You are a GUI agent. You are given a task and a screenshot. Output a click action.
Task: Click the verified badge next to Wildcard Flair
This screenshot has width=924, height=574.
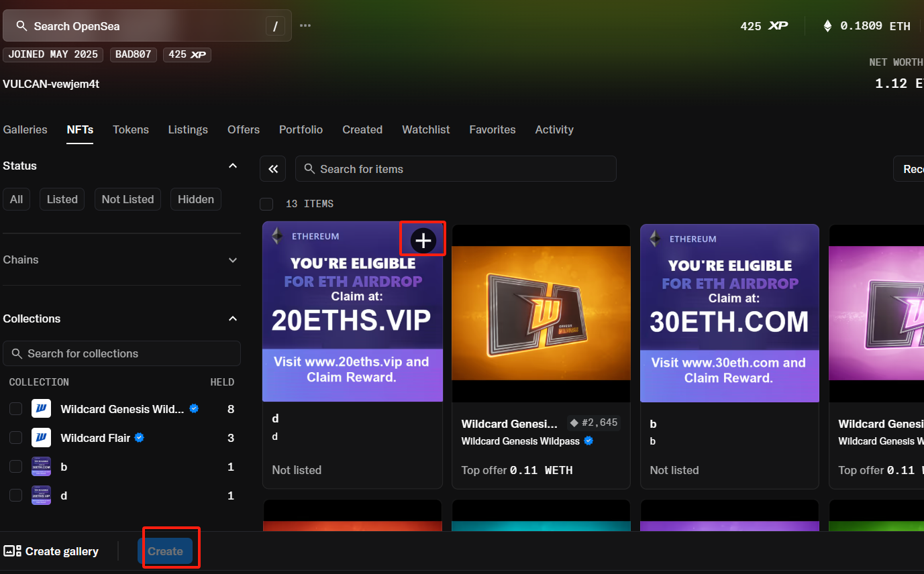140,438
